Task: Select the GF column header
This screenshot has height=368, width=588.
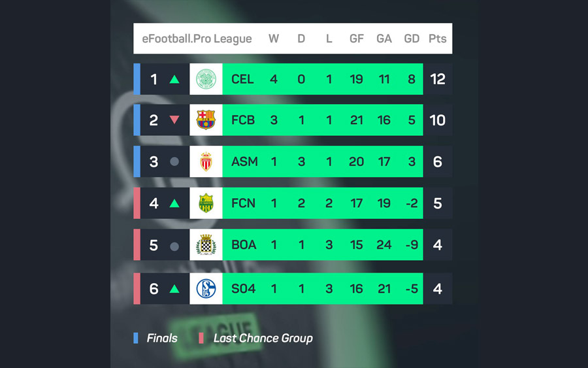Action: (x=356, y=39)
